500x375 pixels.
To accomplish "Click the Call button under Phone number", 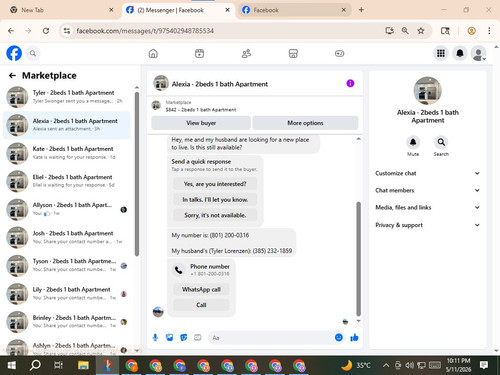I will pos(201,305).
